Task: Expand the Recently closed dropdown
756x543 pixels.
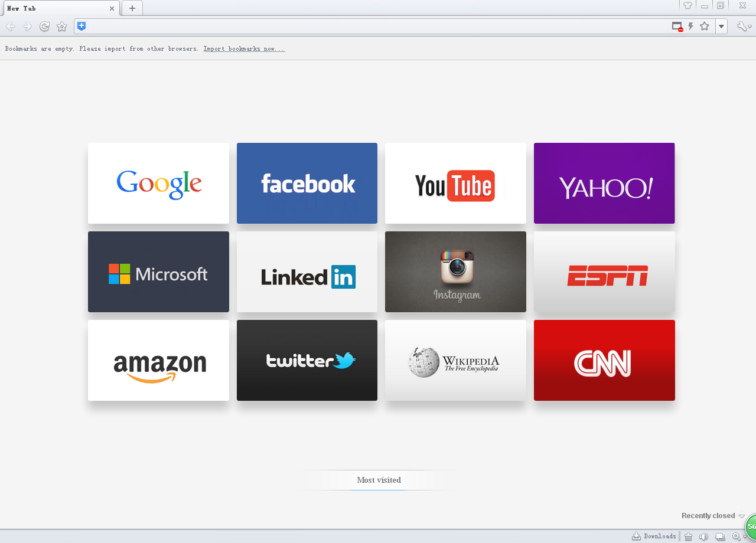Action: (713, 516)
